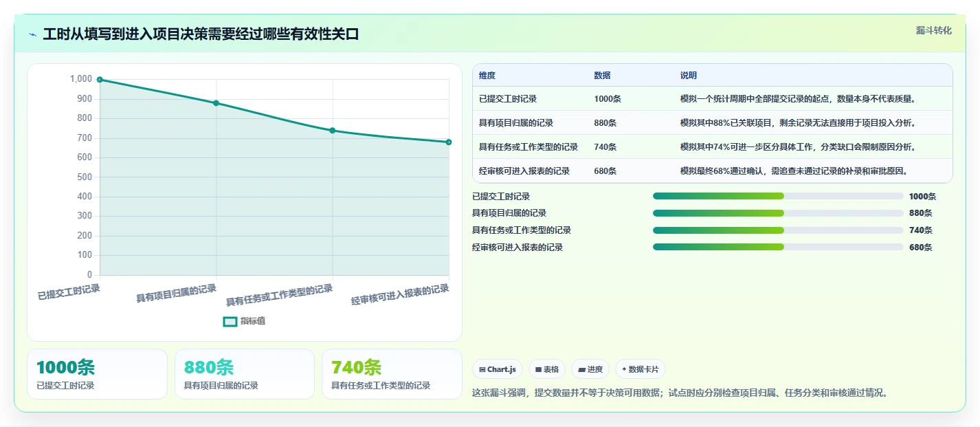Click the 880条 data card
980x427 pixels.
coord(245,374)
